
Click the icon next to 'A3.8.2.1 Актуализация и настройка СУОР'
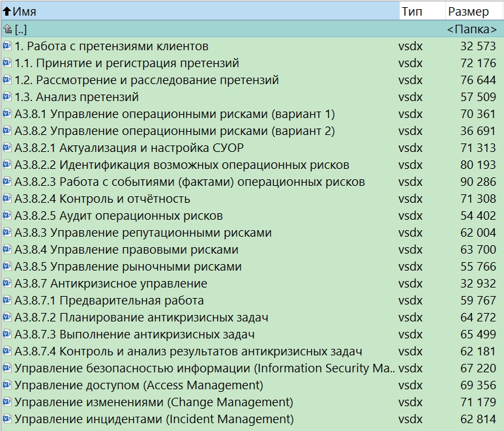[7, 148]
